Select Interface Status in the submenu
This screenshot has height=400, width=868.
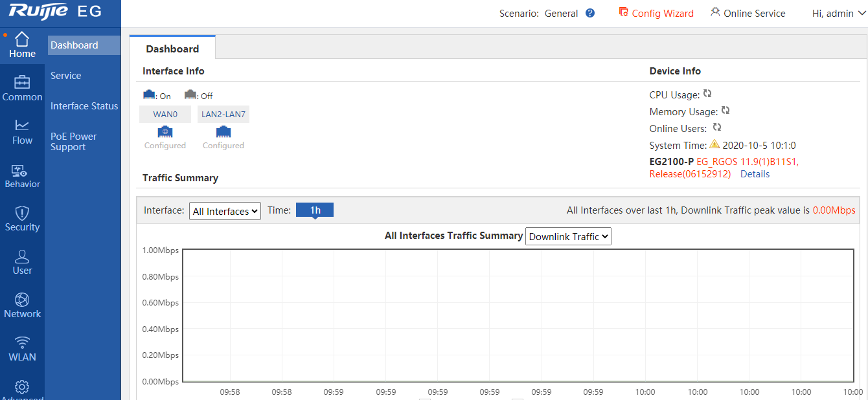click(x=84, y=106)
